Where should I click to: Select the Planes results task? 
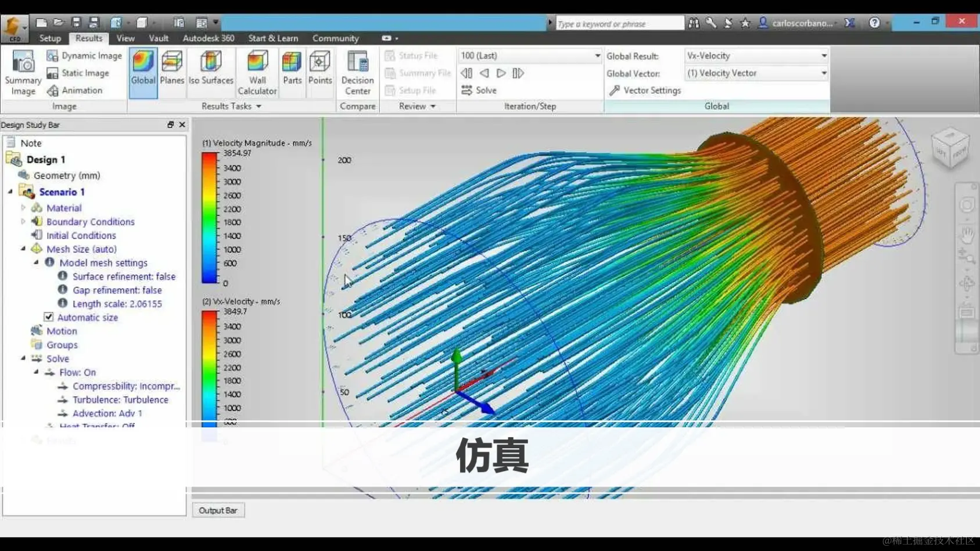172,69
